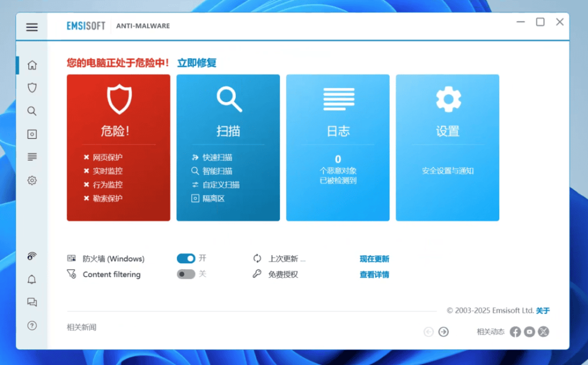The width and height of the screenshot is (588, 365).
Task: Click the lines icon on 日志 tile
Action: tap(339, 99)
